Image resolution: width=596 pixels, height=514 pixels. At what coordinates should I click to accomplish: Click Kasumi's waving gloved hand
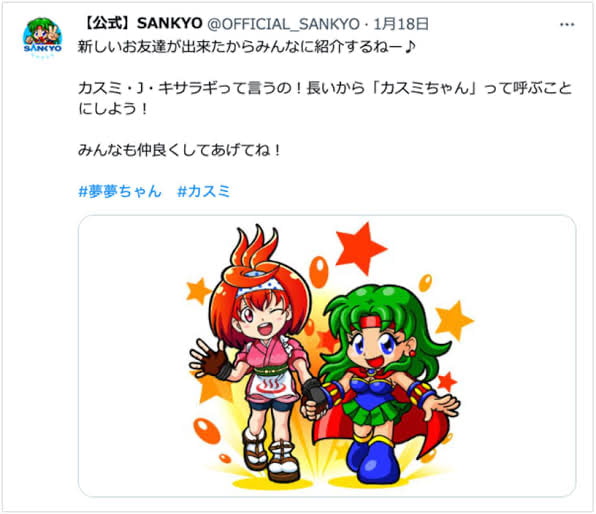(209, 360)
